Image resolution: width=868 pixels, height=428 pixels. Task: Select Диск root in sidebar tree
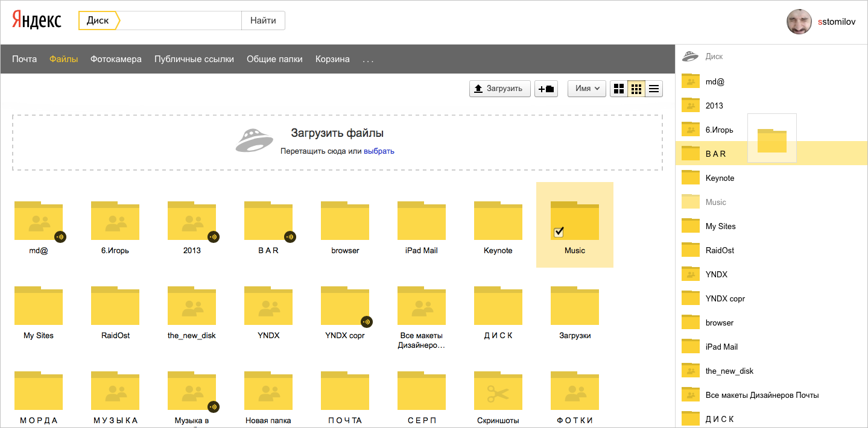tap(771, 57)
